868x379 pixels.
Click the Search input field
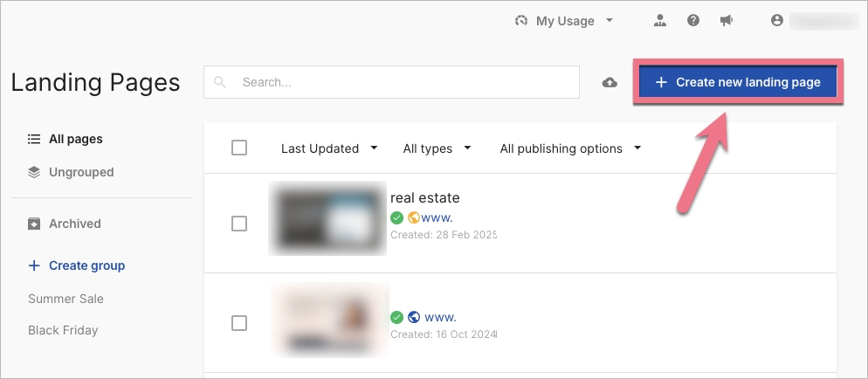pyautogui.click(x=391, y=82)
